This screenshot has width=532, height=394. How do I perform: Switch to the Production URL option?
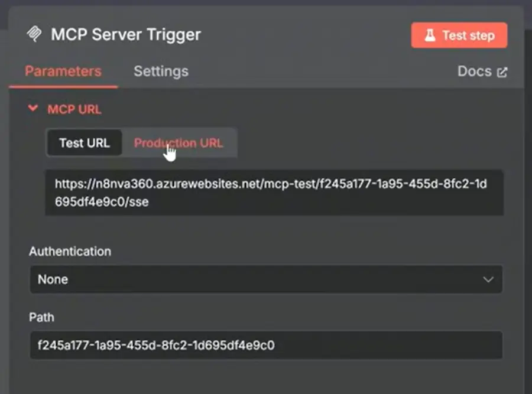tap(179, 142)
